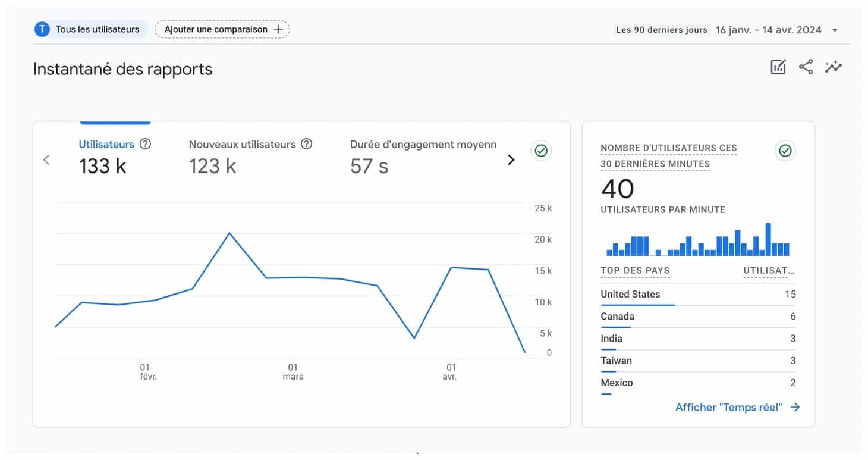Click the share report icon

(806, 67)
